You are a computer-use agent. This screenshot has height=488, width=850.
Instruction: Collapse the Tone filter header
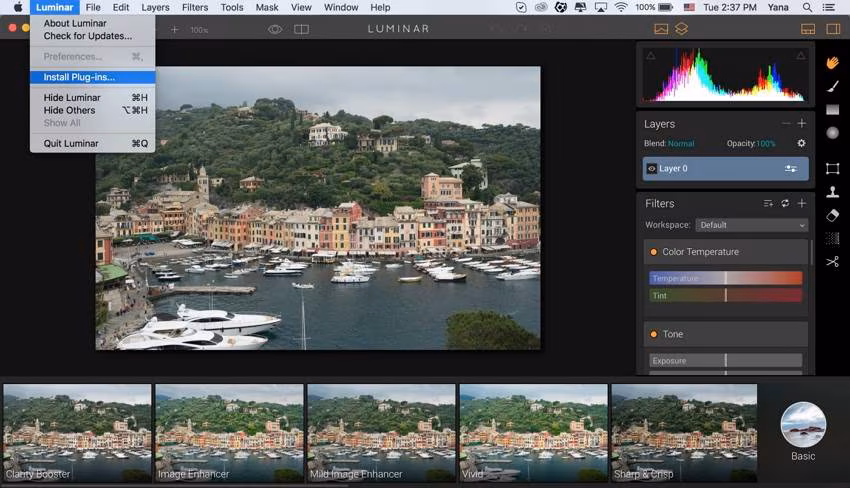[x=725, y=334]
